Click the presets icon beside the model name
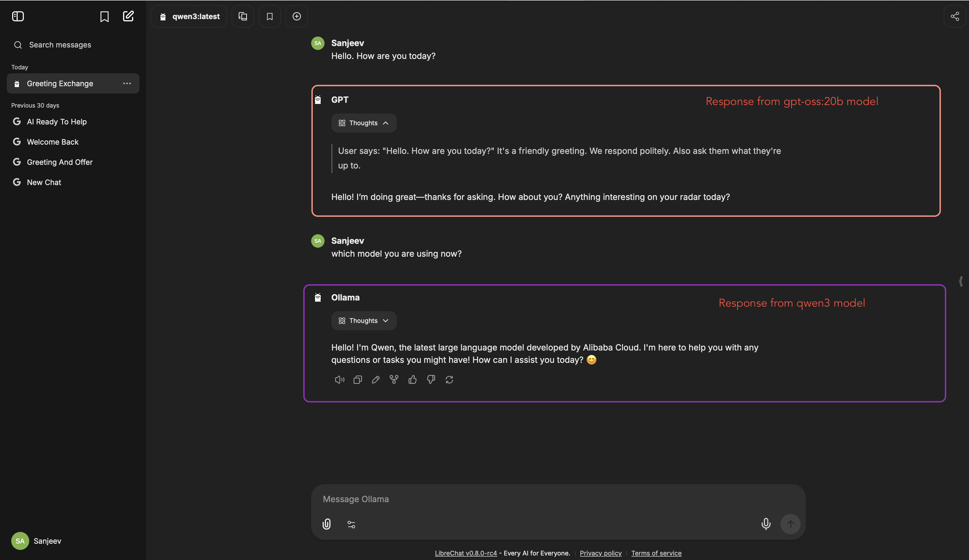 (x=243, y=16)
